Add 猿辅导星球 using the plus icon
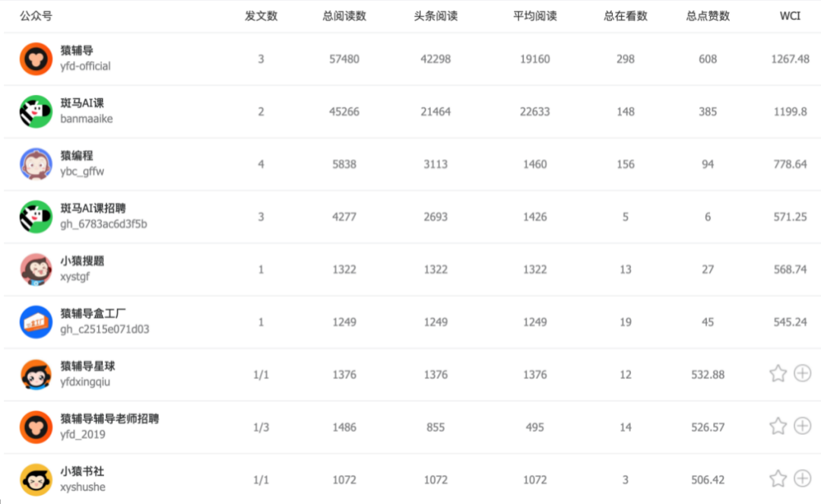 pos(803,373)
